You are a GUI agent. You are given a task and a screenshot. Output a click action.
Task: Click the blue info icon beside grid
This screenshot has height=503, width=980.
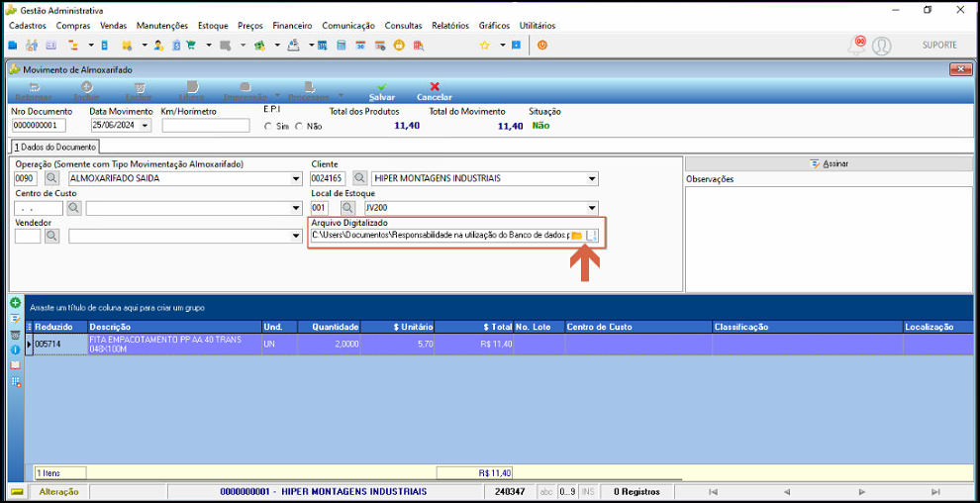(16, 350)
